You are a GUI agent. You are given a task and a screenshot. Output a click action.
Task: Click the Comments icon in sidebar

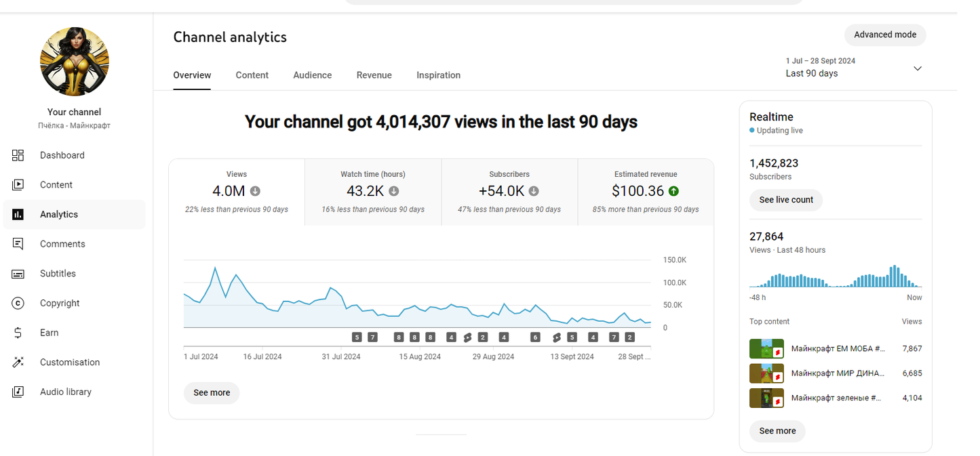[x=18, y=244]
